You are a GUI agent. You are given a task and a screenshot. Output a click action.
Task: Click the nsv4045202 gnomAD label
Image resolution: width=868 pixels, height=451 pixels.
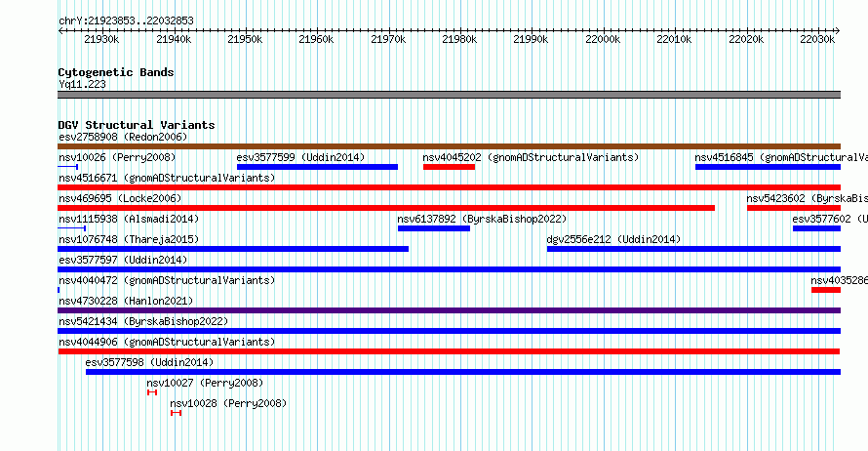(x=531, y=157)
